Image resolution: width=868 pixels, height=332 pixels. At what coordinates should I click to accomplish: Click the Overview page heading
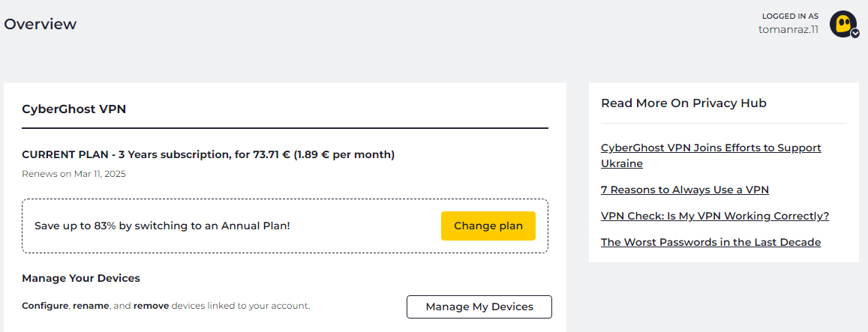tap(41, 24)
